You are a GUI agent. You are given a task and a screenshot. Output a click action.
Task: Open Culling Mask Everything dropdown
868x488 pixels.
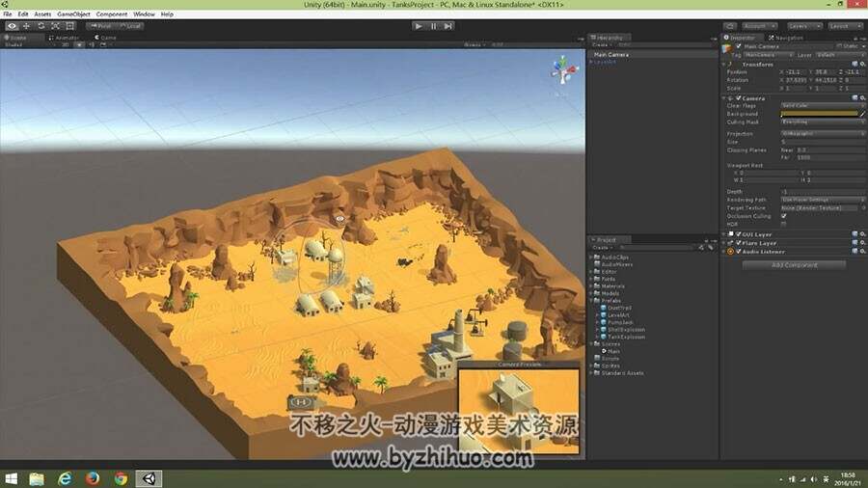(x=823, y=122)
